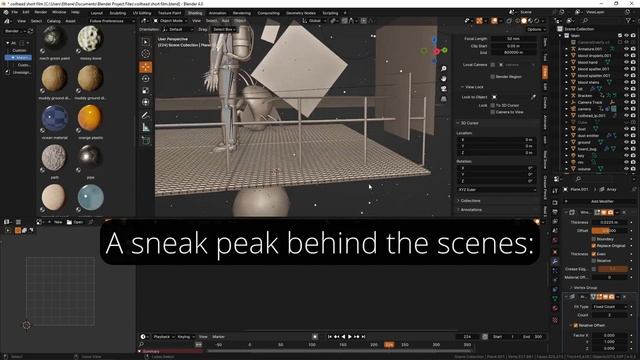
Task: Expand the Annotations panel in sidebar
Action: pyautogui.click(x=471, y=210)
